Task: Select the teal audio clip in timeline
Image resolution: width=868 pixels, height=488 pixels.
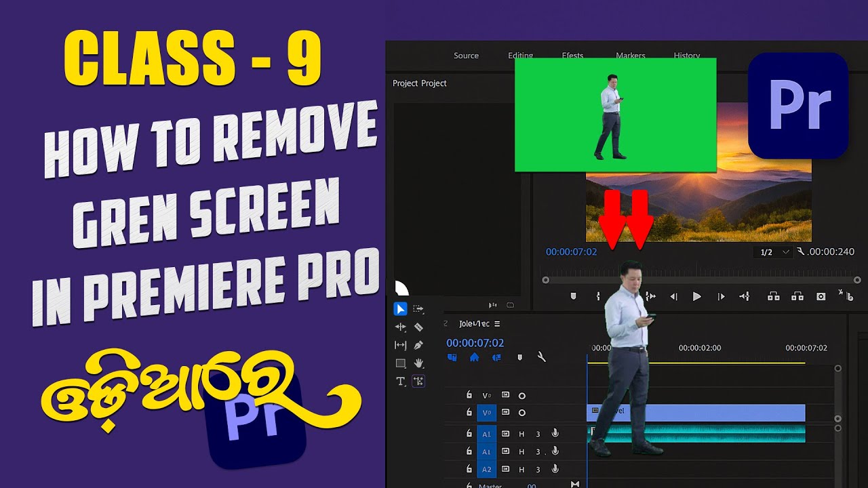Action: (x=696, y=434)
